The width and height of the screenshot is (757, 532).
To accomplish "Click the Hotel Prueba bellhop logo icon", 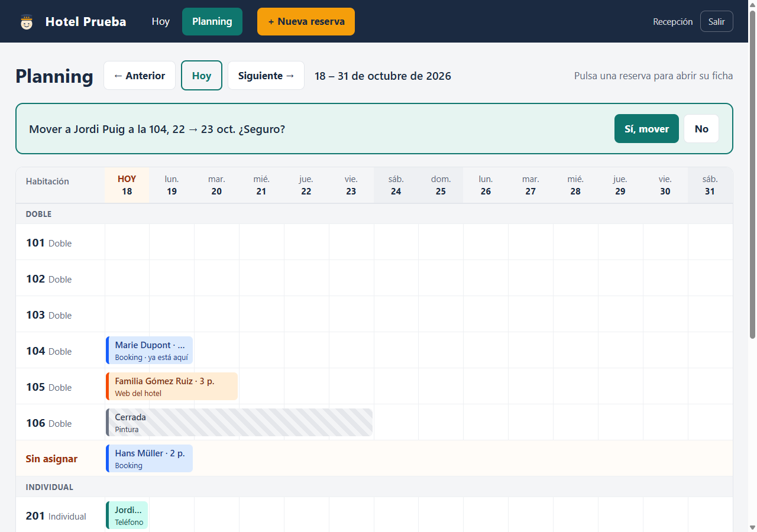I will (x=27, y=22).
